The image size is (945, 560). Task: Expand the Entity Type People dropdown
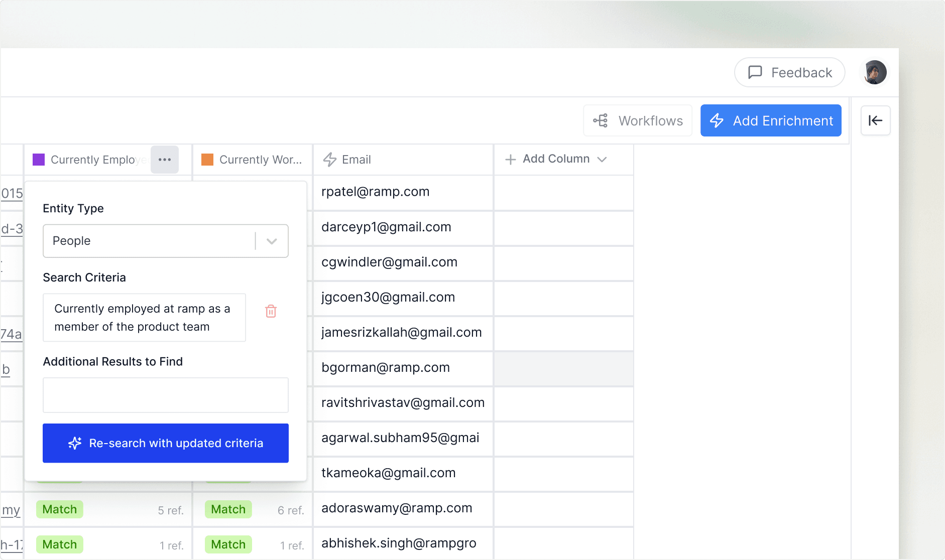pyautogui.click(x=166, y=241)
